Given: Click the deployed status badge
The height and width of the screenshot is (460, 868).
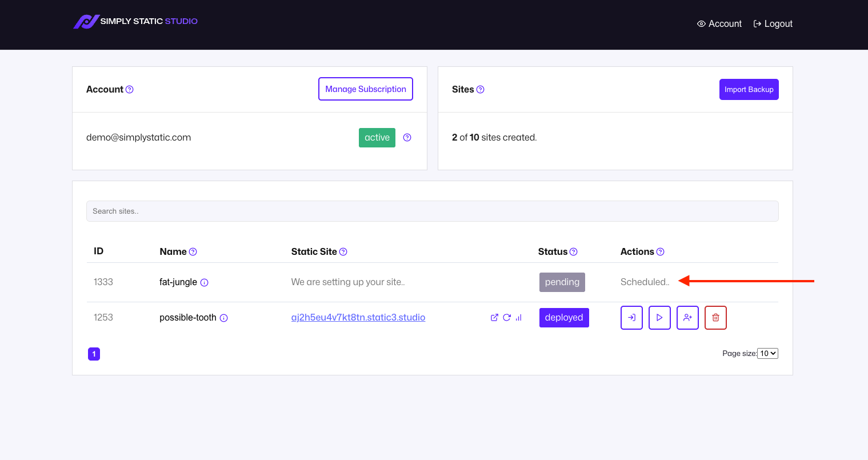Looking at the screenshot, I should coord(564,318).
